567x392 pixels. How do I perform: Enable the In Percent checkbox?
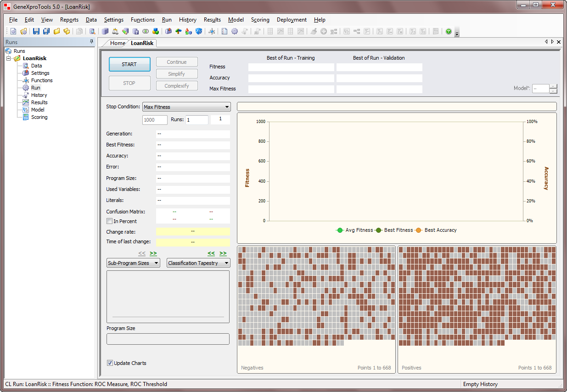(x=109, y=221)
